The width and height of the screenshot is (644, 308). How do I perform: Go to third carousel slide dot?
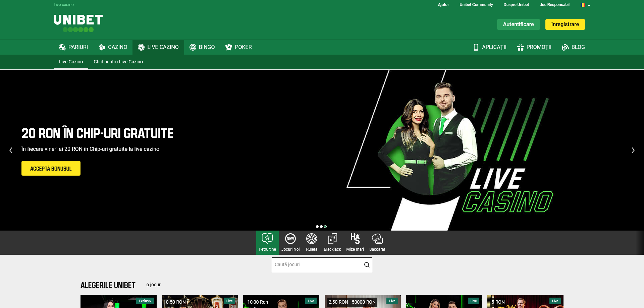click(x=325, y=227)
